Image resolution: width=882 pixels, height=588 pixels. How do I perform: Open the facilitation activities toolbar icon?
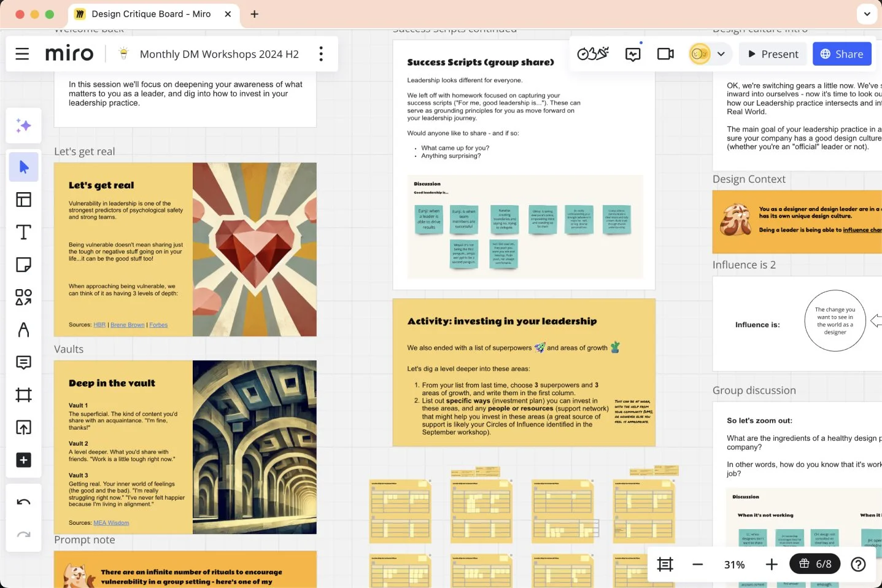tap(593, 54)
